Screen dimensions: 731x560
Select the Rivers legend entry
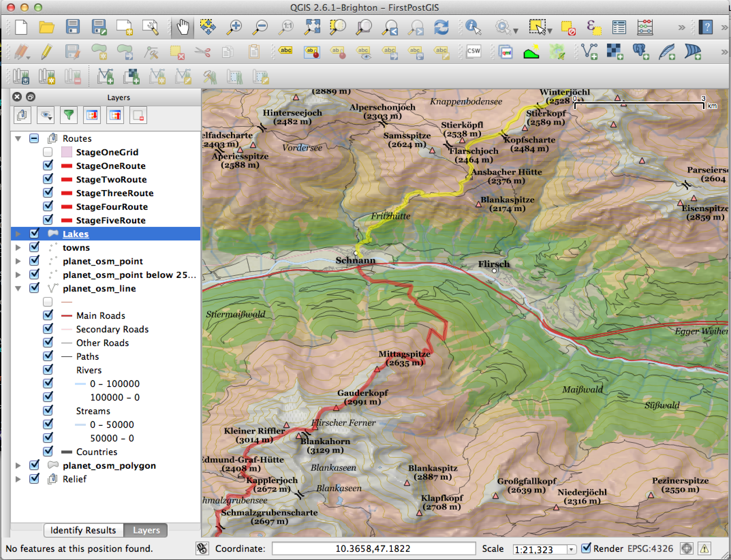tap(89, 370)
